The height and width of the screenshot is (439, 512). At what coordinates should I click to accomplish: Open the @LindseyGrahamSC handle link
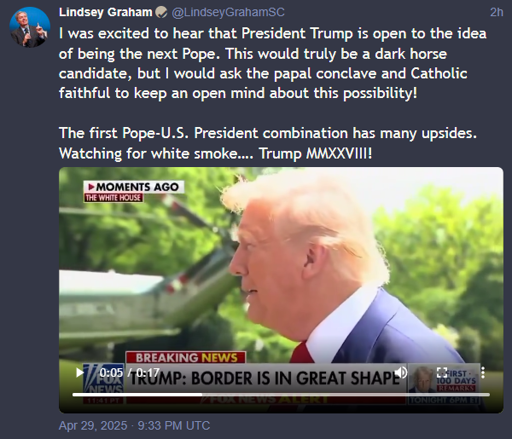coord(228,12)
